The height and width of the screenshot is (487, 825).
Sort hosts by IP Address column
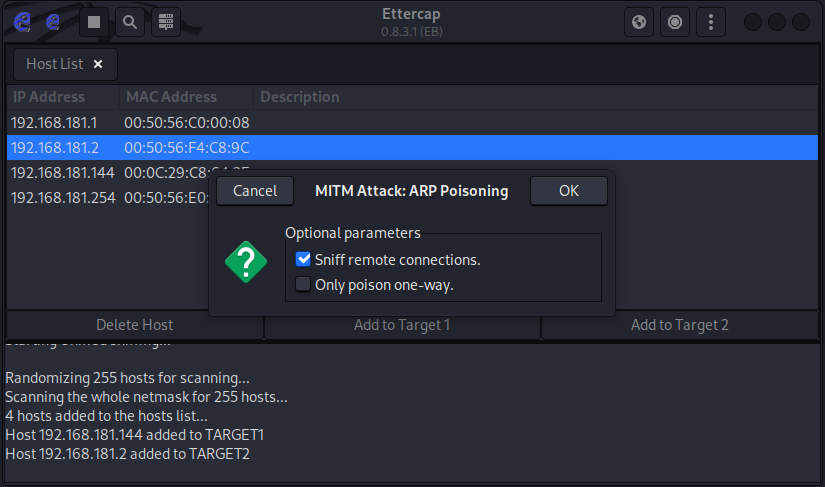pyautogui.click(x=49, y=97)
